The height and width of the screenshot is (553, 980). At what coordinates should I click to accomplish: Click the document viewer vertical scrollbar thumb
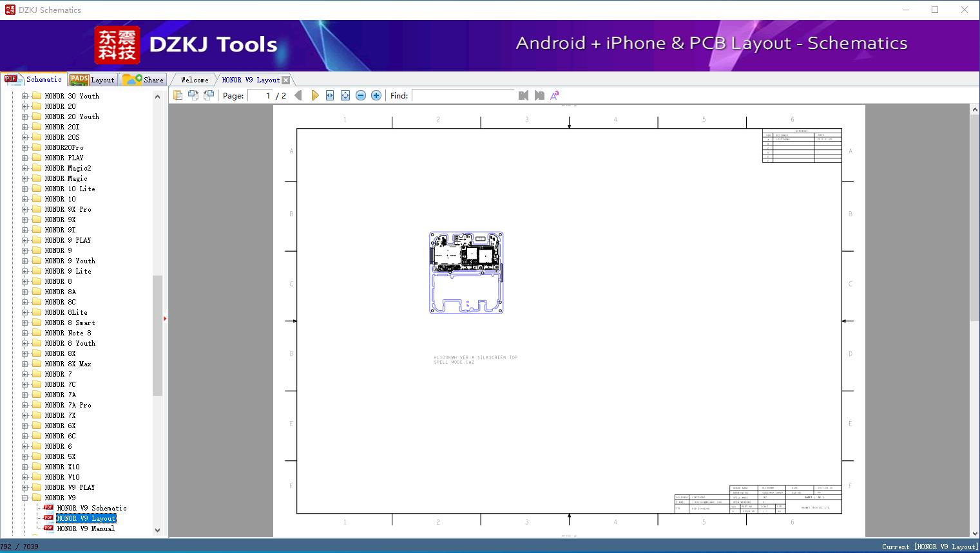click(x=974, y=218)
